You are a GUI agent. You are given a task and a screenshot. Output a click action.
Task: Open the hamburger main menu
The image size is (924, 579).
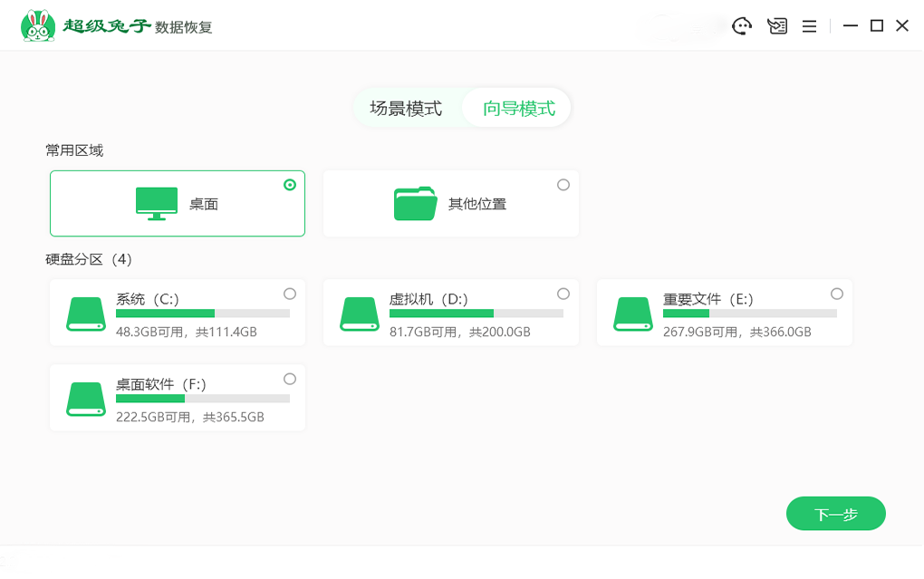click(x=810, y=26)
